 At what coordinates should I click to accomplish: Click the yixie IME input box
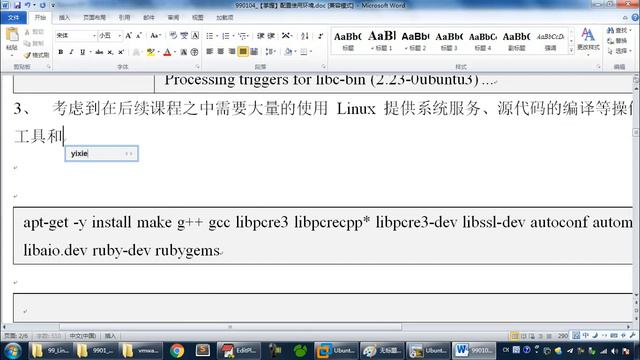tap(102, 153)
